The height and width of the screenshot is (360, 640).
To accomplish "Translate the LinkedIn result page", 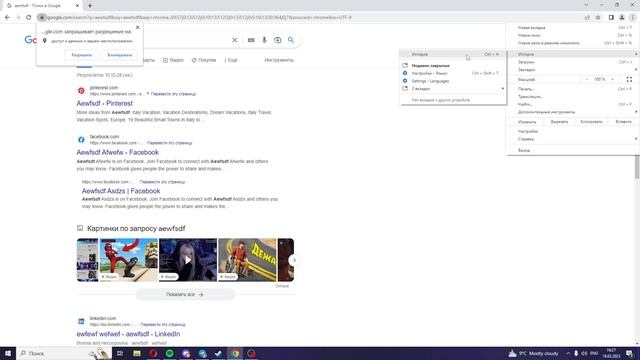I will tap(163, 324).
